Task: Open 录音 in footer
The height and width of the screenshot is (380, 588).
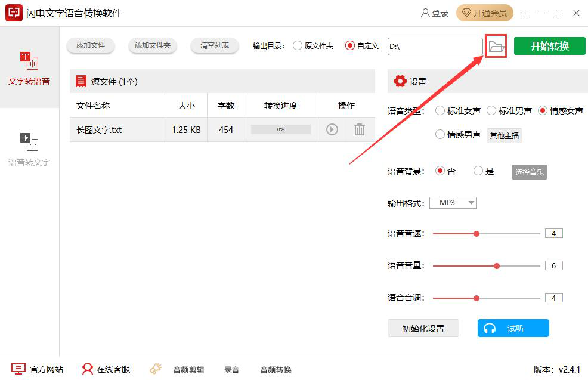Action: coord(231,370)
